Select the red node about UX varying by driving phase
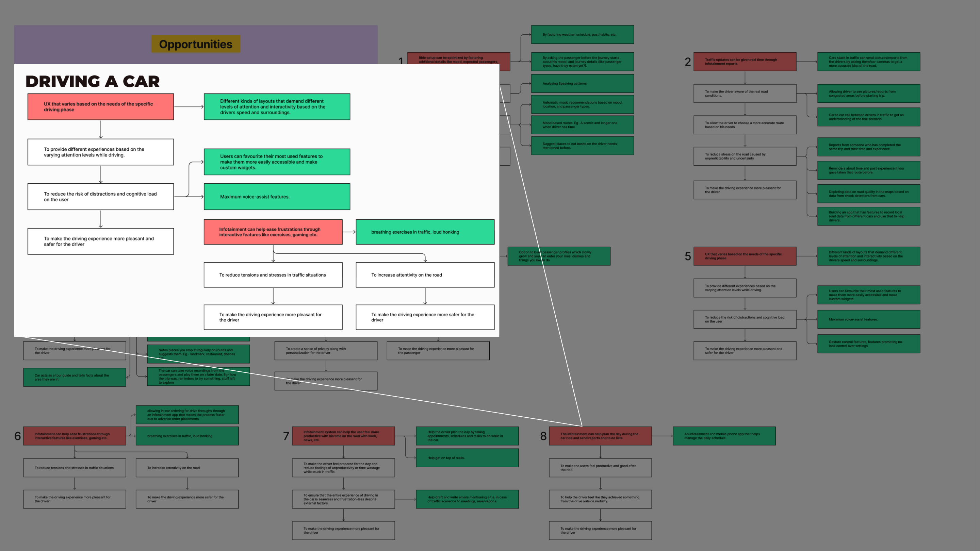This screenshot has width=980, height=551. pyautogui.click(x=100, y=106)
